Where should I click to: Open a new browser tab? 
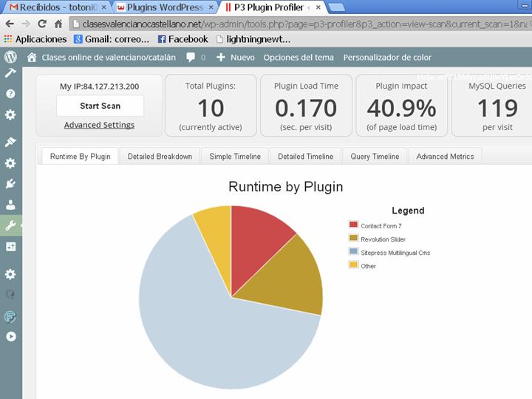pos(337,7)
